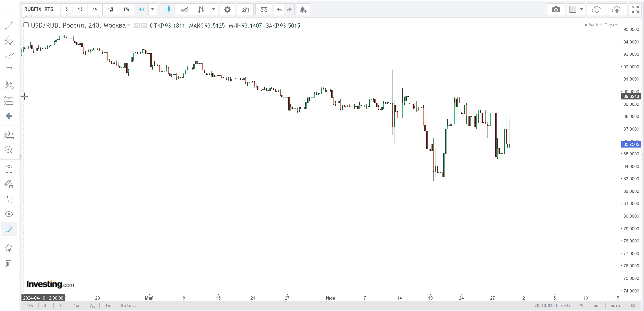Open the indicators panel

coord(245,9)
